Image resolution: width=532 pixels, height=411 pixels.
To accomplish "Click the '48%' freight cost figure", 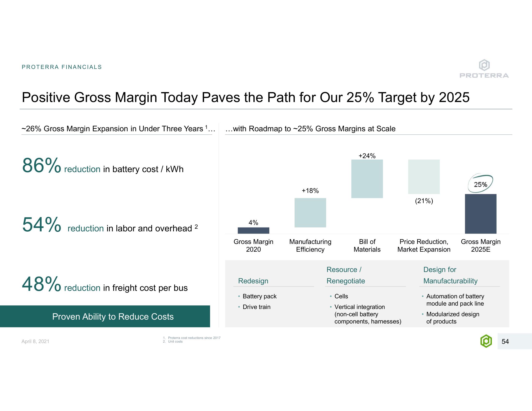I will click(x=41, y=284).
